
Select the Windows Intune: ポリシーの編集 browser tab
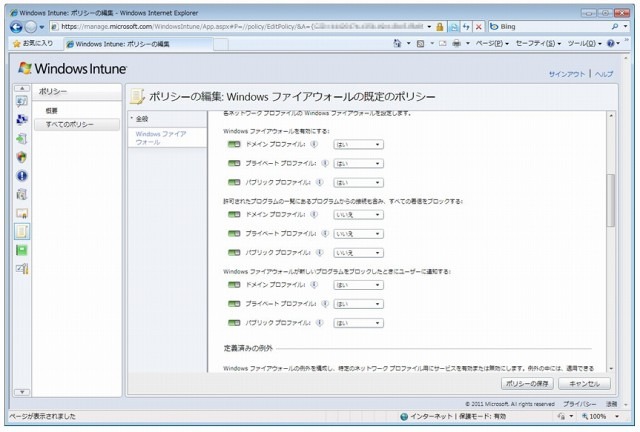point(138,44)
